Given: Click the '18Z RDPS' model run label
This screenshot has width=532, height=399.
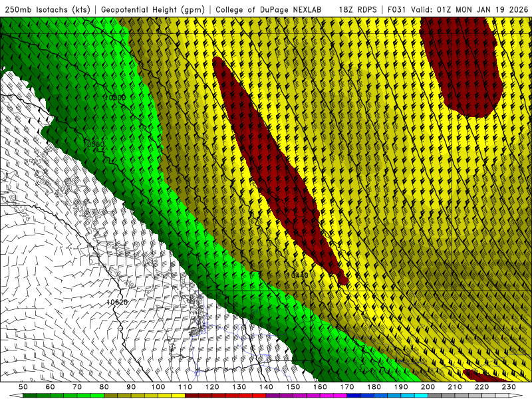Looking at the screenshot, I should coord(358,9).
